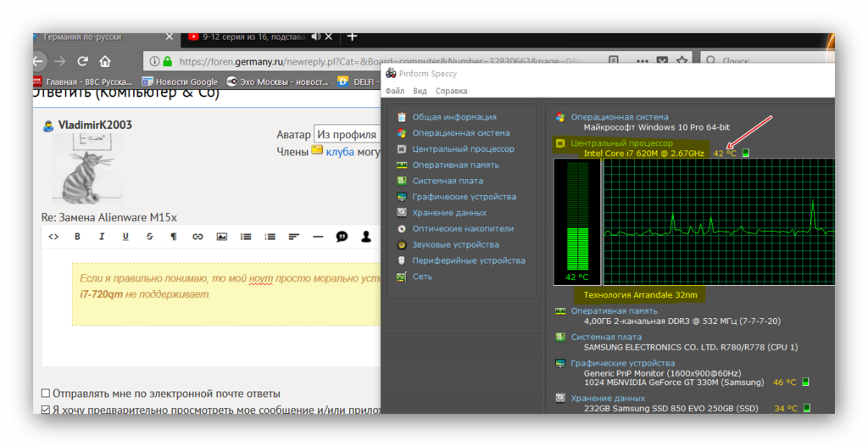This screenshot has height=447, width=868.
Task: Insert a link via the editor toolbar
Action: tap(198, 237)
